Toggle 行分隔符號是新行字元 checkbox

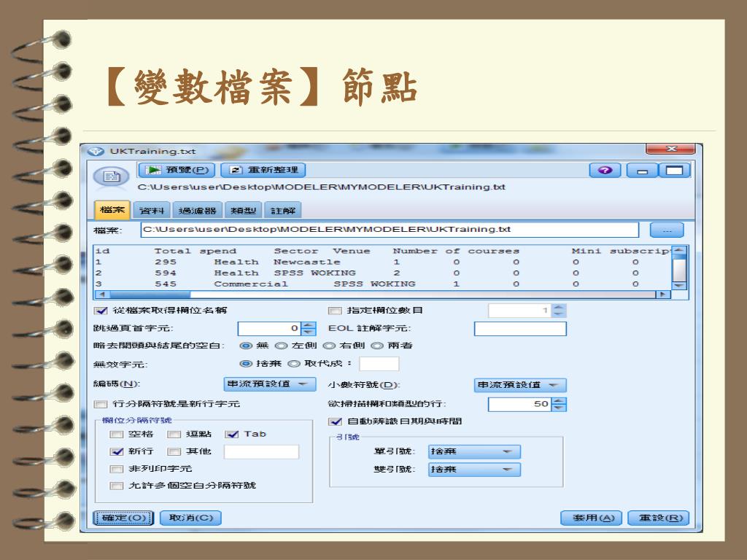(101, 404)
